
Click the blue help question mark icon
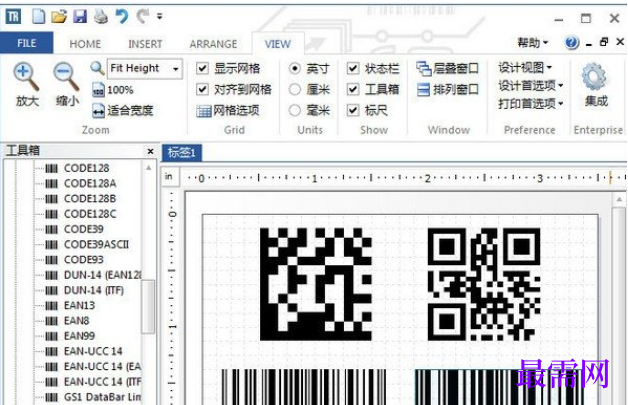tap(572, 42)
